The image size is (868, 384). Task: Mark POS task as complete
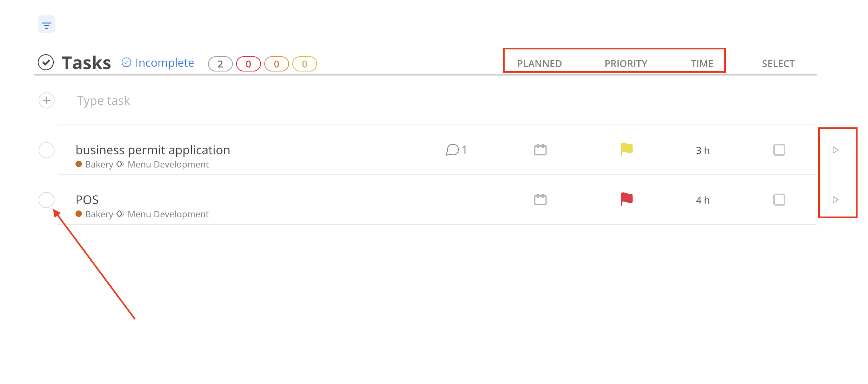[x=47, y=200]
